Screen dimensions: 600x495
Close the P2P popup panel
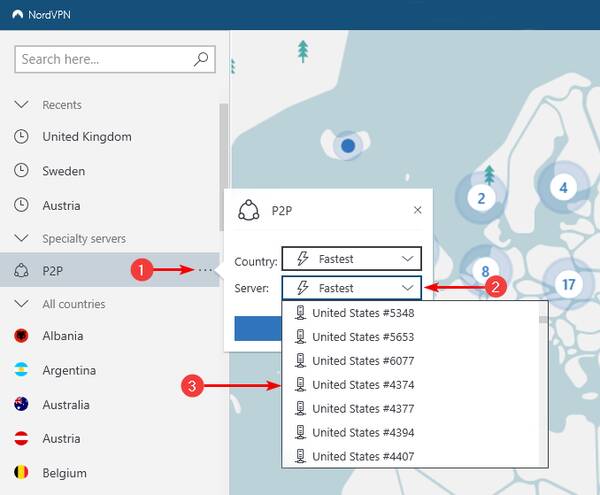pyautogui.click(x=417, y=210)
